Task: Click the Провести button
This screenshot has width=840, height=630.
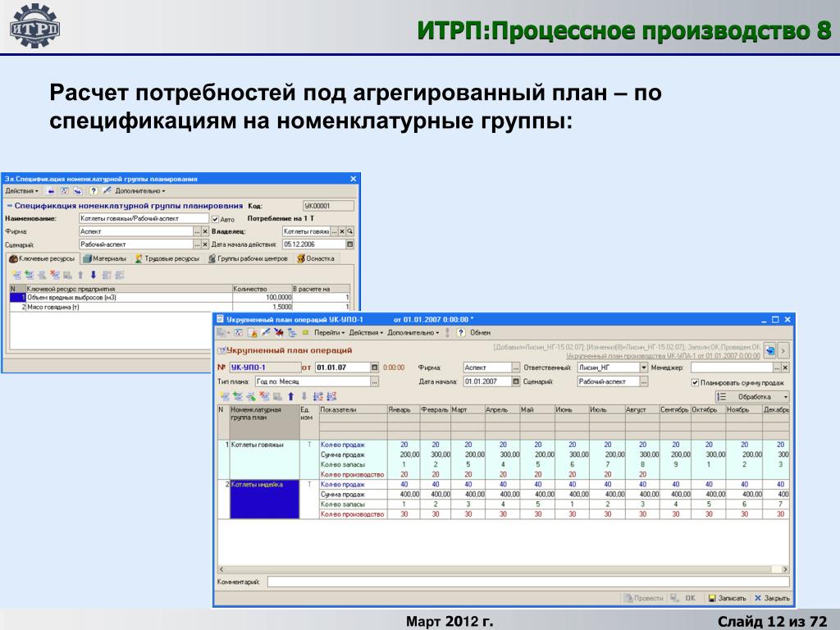Action: point(644,598)
